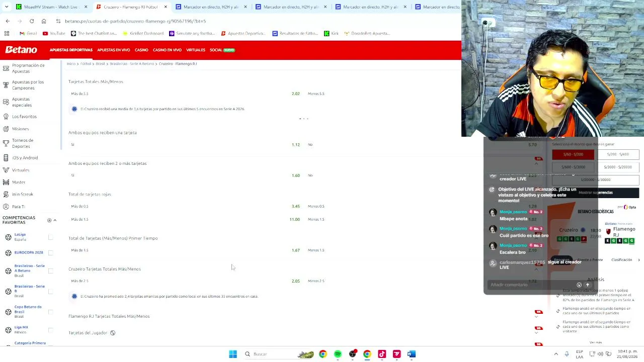Open Apuestas especiales in the sidebar

[22, 102]
